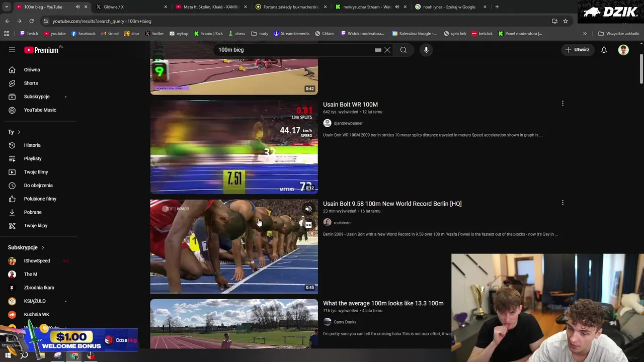Open Usain Bolt 9.58 100m New World Record title
The image size is (644, 362).
tap(392, 204)
